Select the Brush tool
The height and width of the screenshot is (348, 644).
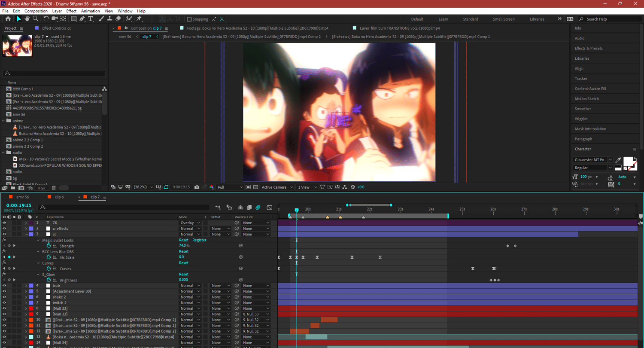coord(101,19)
